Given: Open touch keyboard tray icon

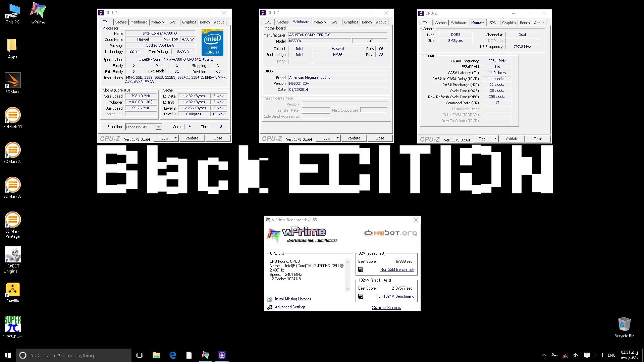Looking at the screenshot, I should click(x=599, y=355).
